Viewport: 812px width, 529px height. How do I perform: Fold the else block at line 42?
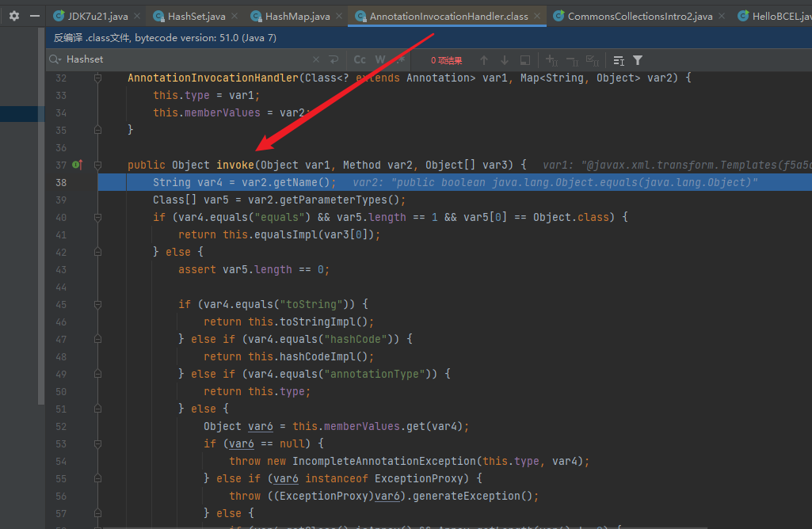click(x=97, y=252)
